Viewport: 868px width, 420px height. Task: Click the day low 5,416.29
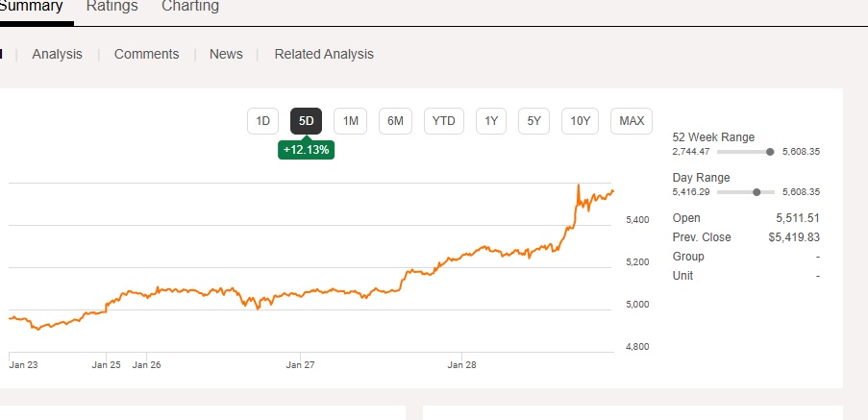click(x=690, y=192)
